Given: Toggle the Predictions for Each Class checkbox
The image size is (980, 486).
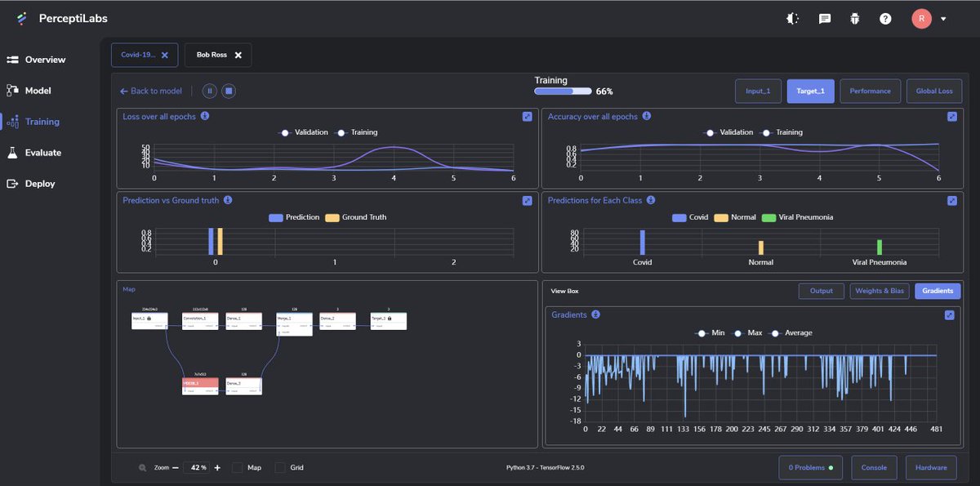Looking at the screenshot, I should (x=951, y=200).
